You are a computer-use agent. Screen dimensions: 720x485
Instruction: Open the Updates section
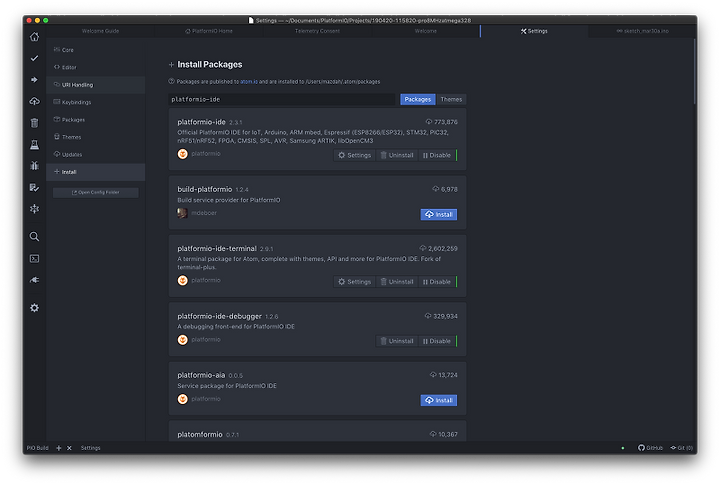[x=96, y=155]
